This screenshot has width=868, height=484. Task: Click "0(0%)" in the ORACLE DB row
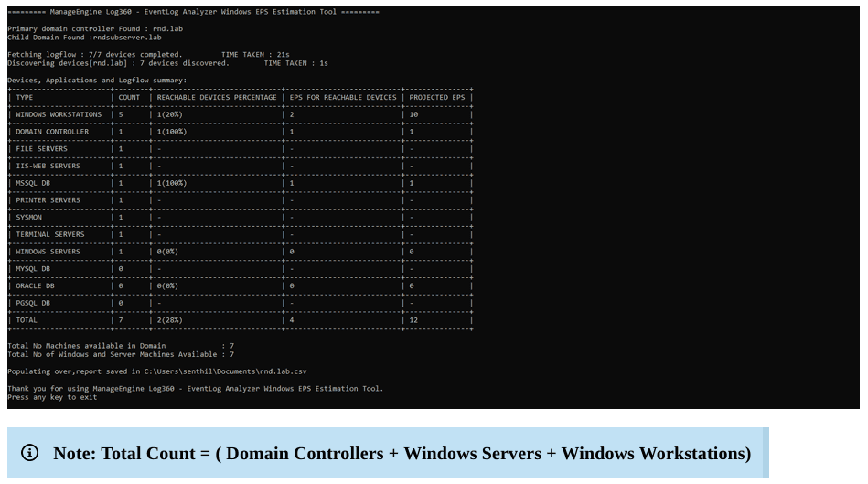(167, 286)
